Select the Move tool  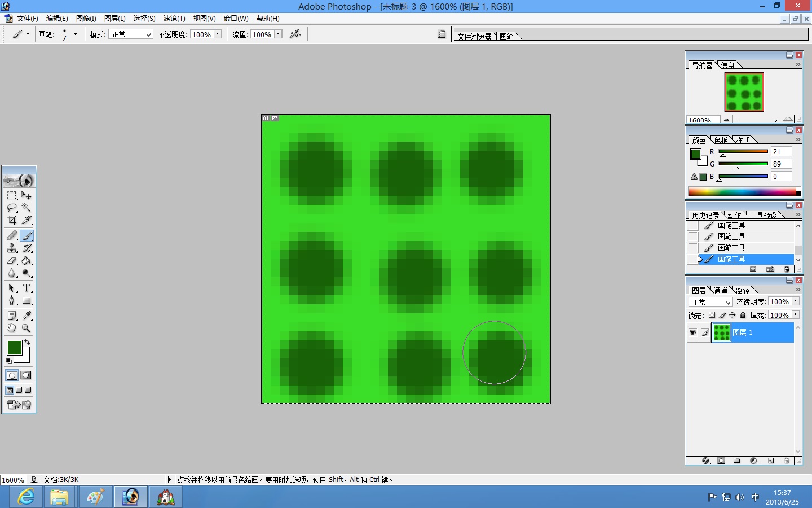coord(27,195)
